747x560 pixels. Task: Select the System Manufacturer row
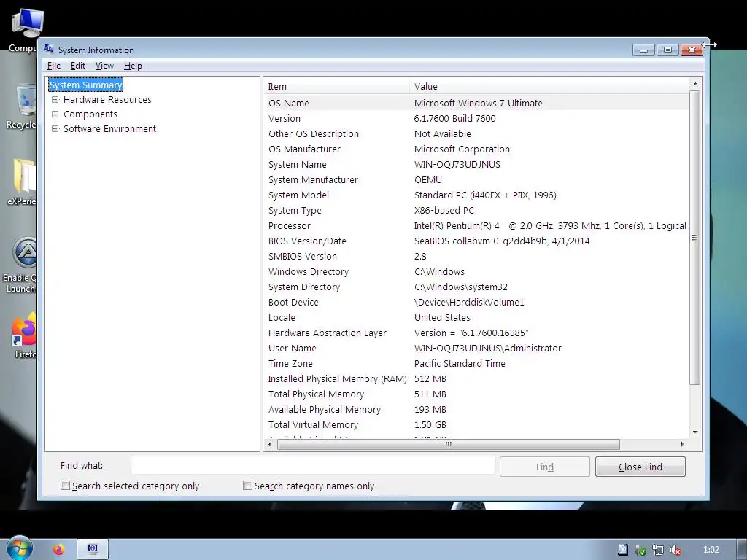click(x=476, y=179)
